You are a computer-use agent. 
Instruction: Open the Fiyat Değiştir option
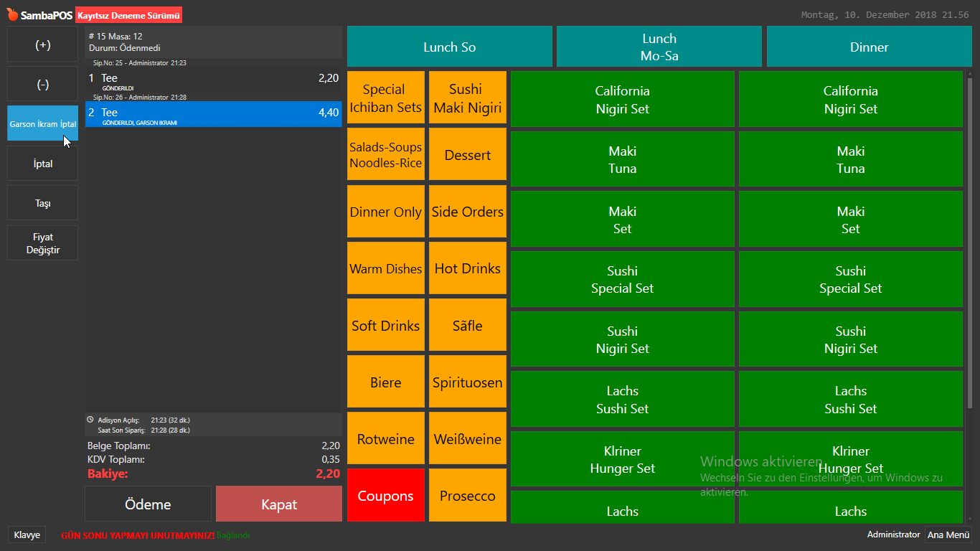click(43, 243)
